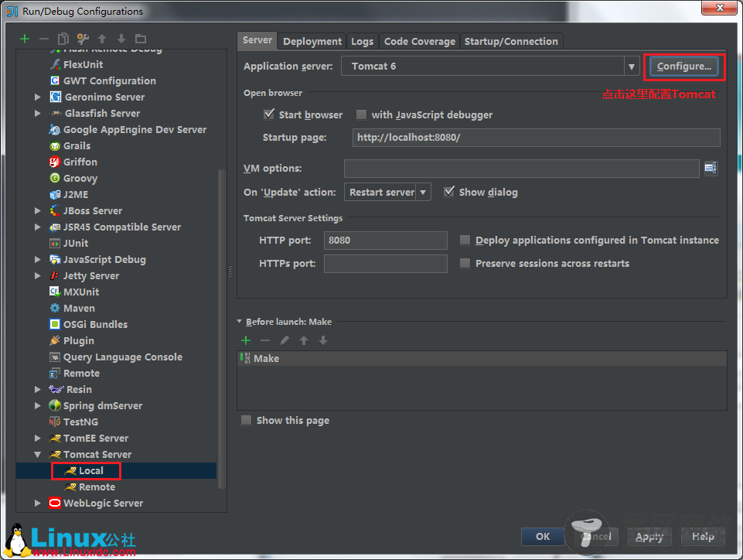This screenshot has width=743, height=560.
Task: Create new folder in configuration toolbar
Action: click(141, 39)
